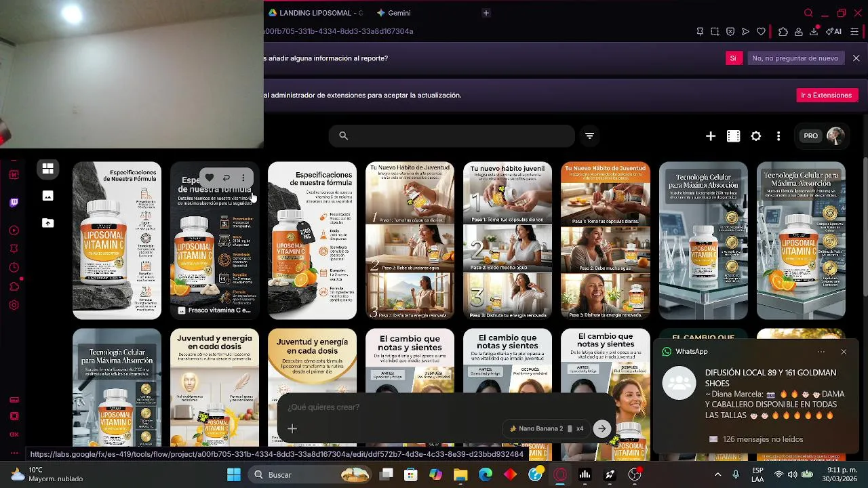This screenshot has height=488, width=868.
Task: Click the PRO badge button
Action: 811,136
